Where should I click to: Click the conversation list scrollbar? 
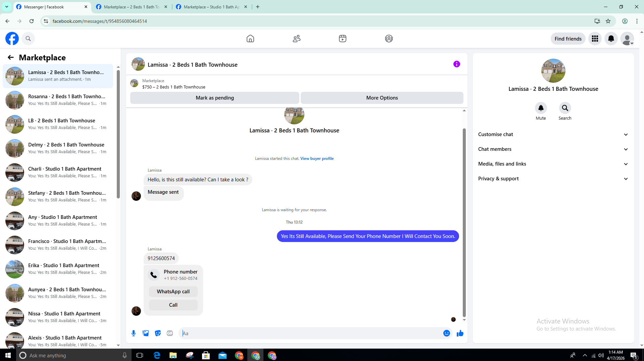(118, 134)
